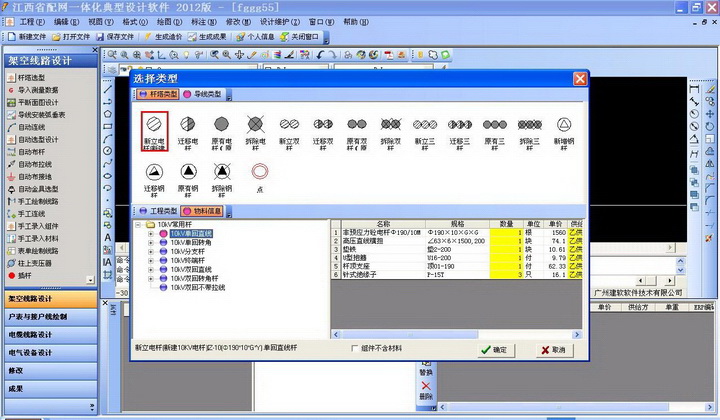
Task: Click 杆塔选型 in the left sidebar
Action: pos(27,78)
